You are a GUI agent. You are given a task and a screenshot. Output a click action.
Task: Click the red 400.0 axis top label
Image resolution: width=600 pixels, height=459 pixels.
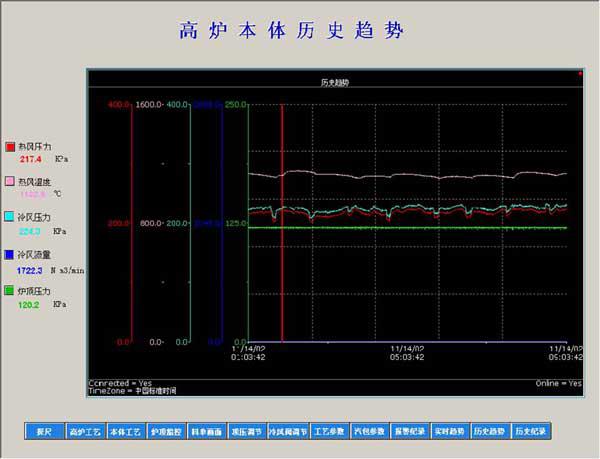119,104
